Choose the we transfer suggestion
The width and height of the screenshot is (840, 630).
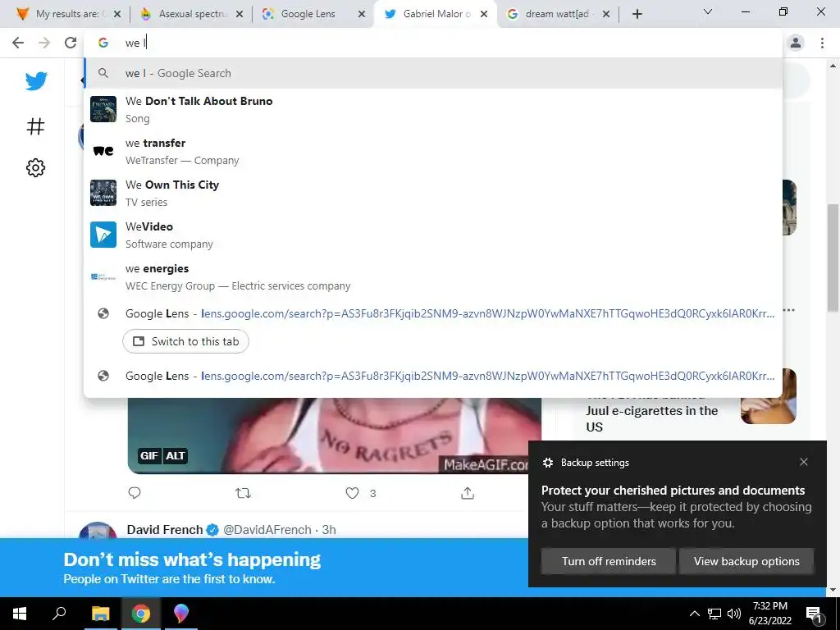(x=433, y=151)
